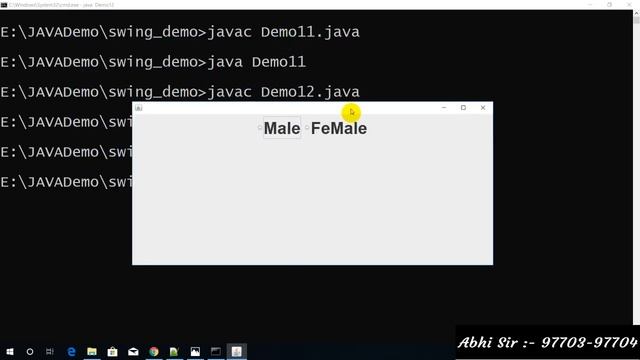Open Cortana search circle in taskbar
640x360 pixels.
30,351
